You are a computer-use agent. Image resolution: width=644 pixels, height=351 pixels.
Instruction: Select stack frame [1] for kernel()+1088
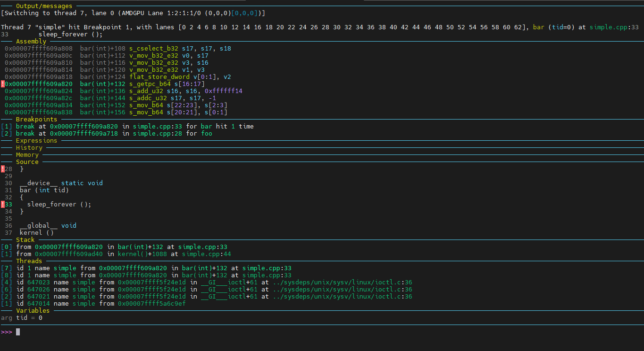point(6,254)
